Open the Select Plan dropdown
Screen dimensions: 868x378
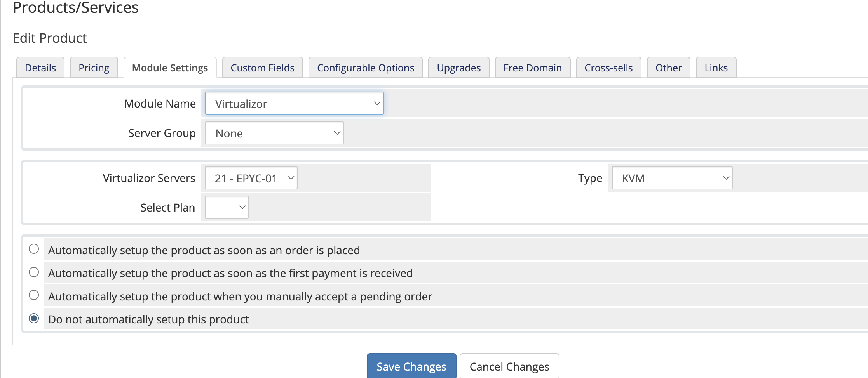[227, 207]
